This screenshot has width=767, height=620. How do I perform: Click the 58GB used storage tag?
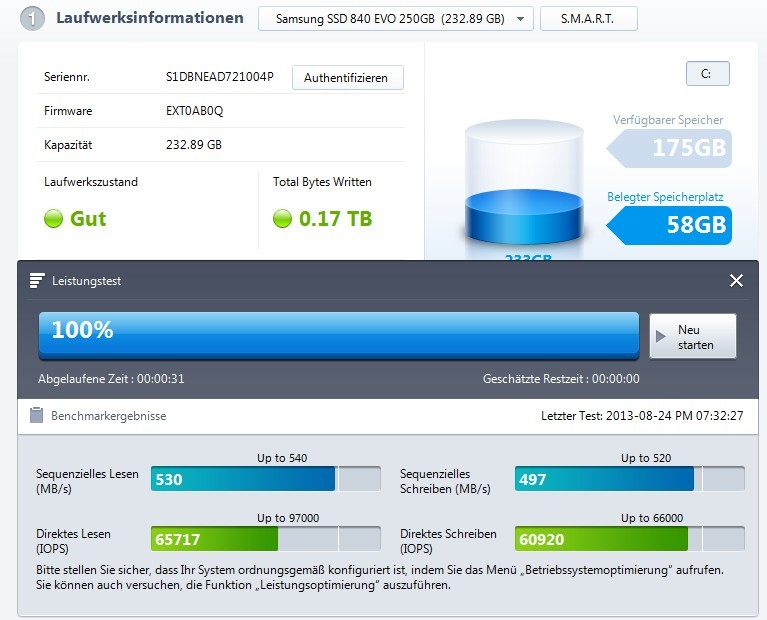[x=669, y=225]
